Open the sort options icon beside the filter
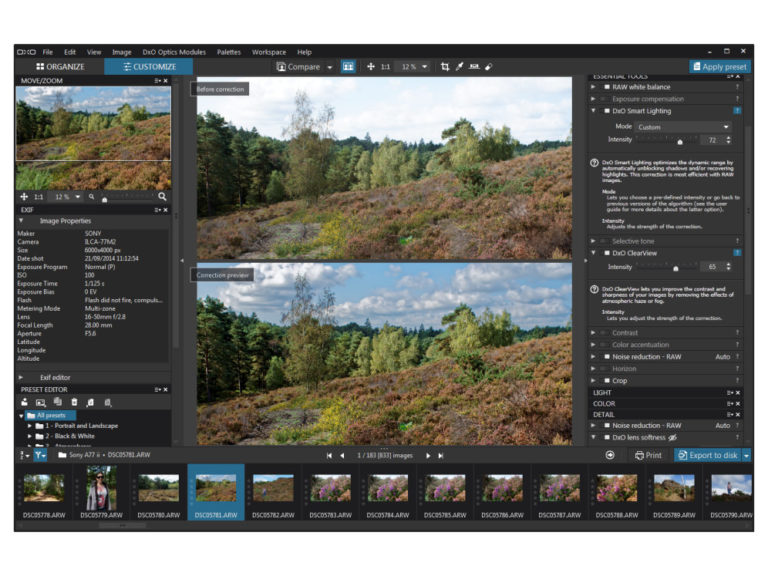768x576 pixels. 24,455
